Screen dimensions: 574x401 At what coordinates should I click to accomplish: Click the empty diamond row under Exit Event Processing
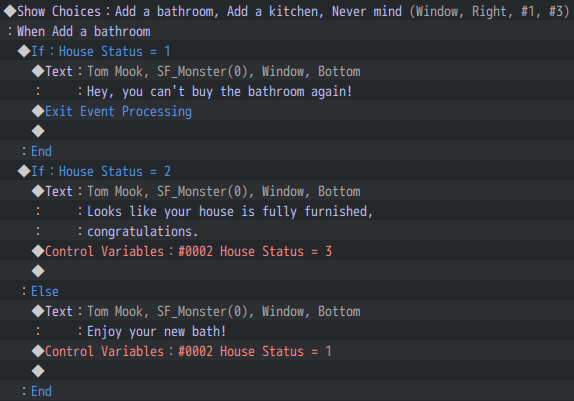[x=287, y=131]
